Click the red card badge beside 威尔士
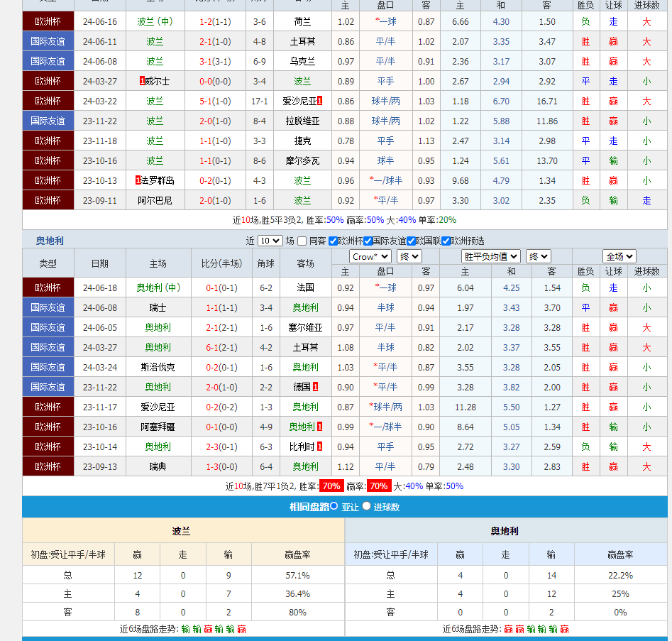Image resolution: width=672 pixels, height=641 pixels. click(143, 82)
